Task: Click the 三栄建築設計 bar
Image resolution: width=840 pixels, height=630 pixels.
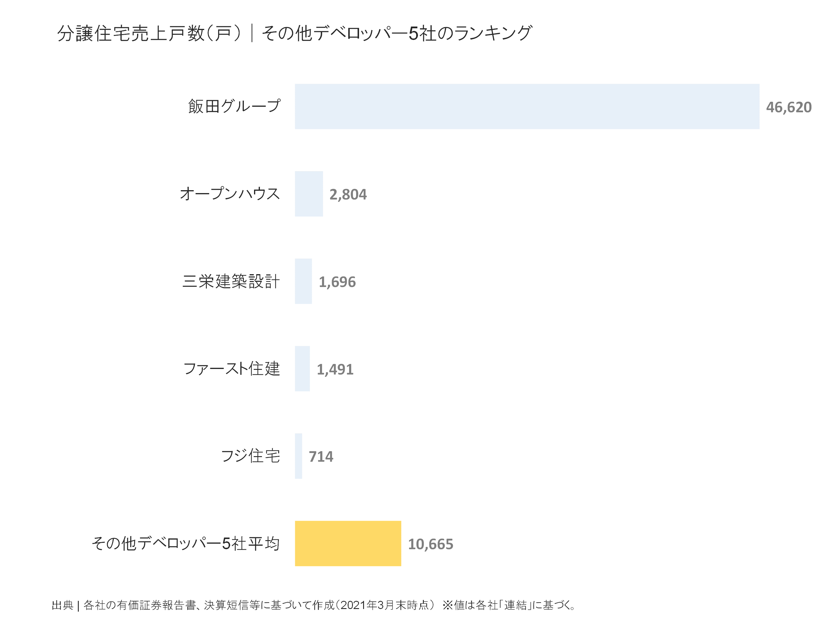Action: [x=303, y=281]
